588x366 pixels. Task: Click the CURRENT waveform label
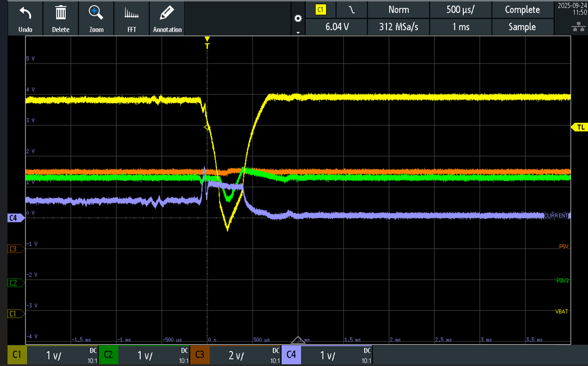556,216
